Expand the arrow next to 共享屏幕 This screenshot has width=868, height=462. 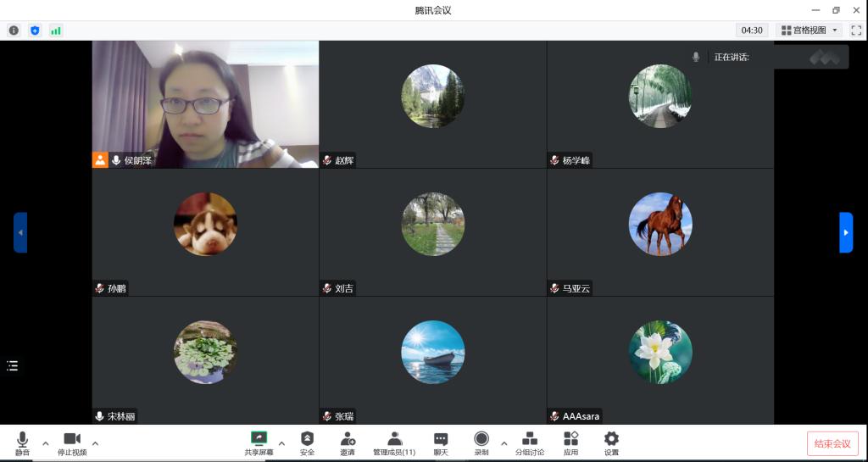[281, 443]
